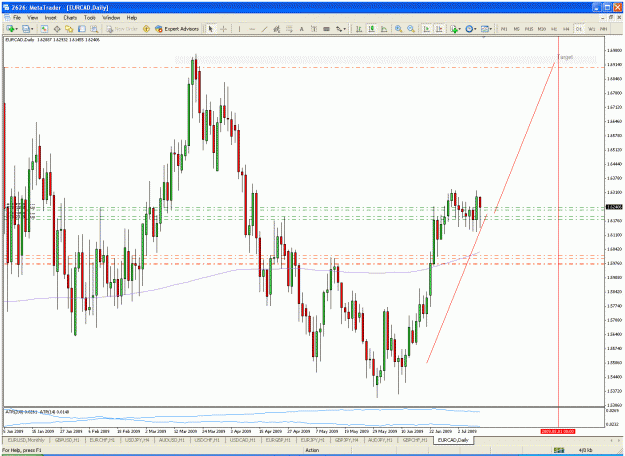Switch to the AUDUSD,H1 chart tab
The image size is (625, 456).
point(171,440)
